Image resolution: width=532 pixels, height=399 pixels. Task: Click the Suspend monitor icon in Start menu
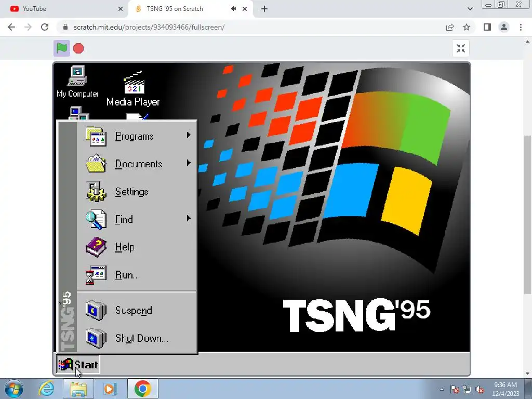tap(96, 310)
